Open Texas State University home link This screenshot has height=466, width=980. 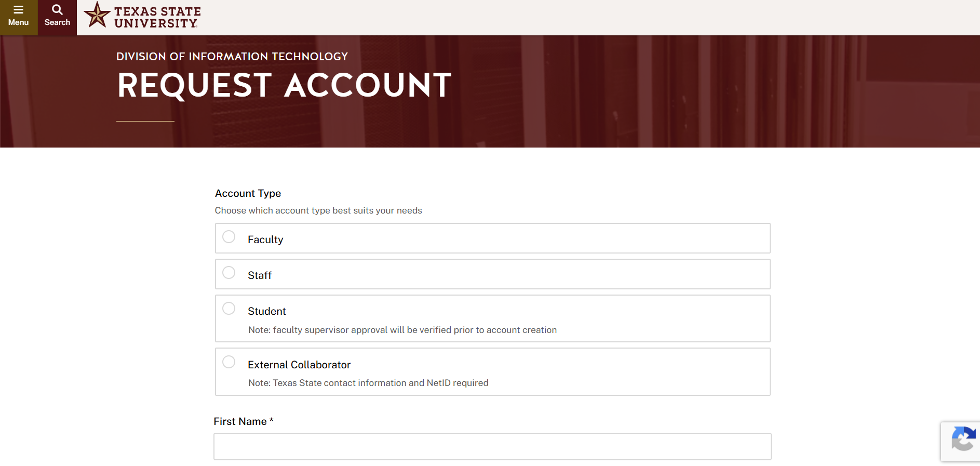coord(157,17)
